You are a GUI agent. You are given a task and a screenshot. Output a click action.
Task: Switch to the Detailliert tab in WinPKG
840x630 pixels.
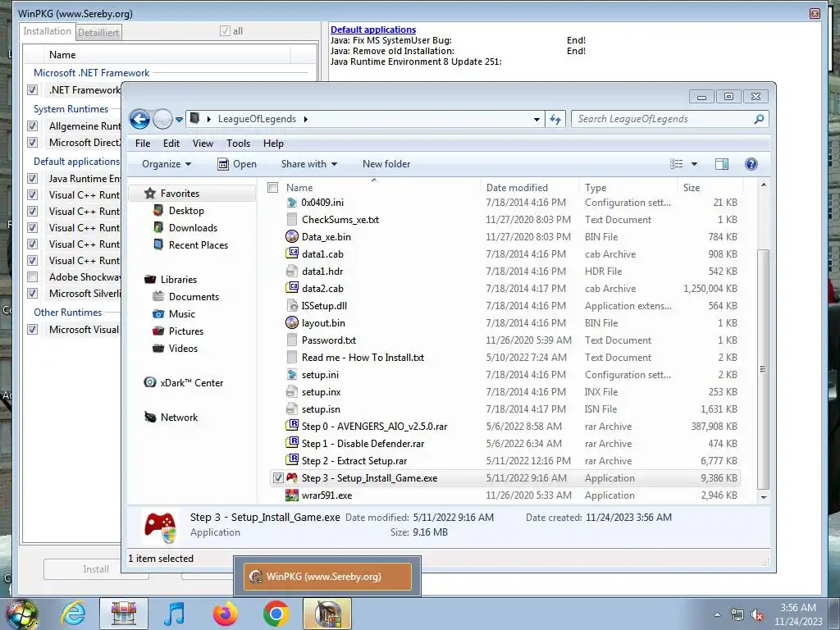pos(98,32)
